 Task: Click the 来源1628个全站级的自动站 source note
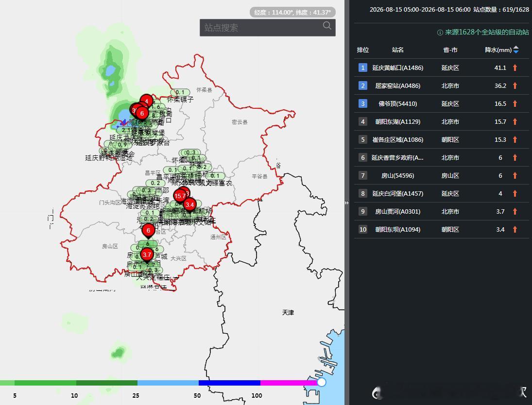[x=487, y=32]
